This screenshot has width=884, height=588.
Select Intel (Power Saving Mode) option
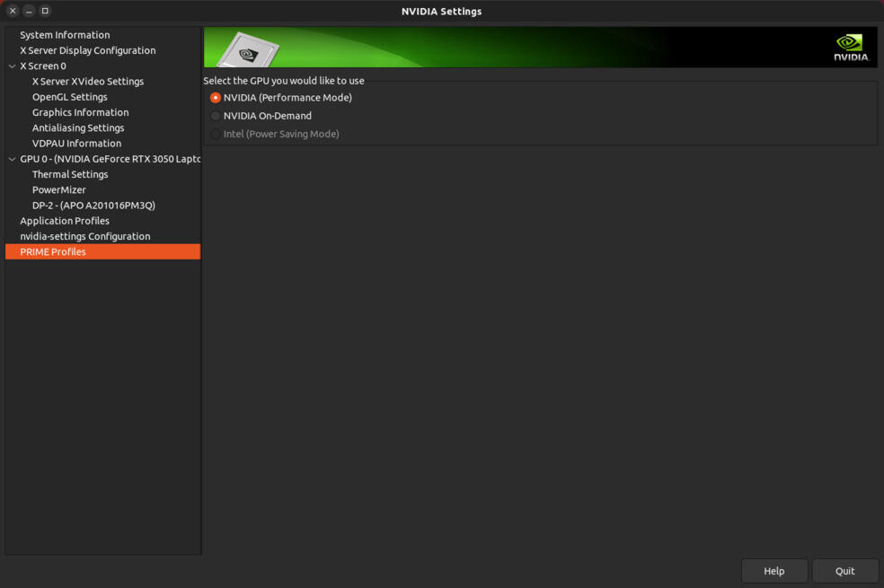[216, 134]
